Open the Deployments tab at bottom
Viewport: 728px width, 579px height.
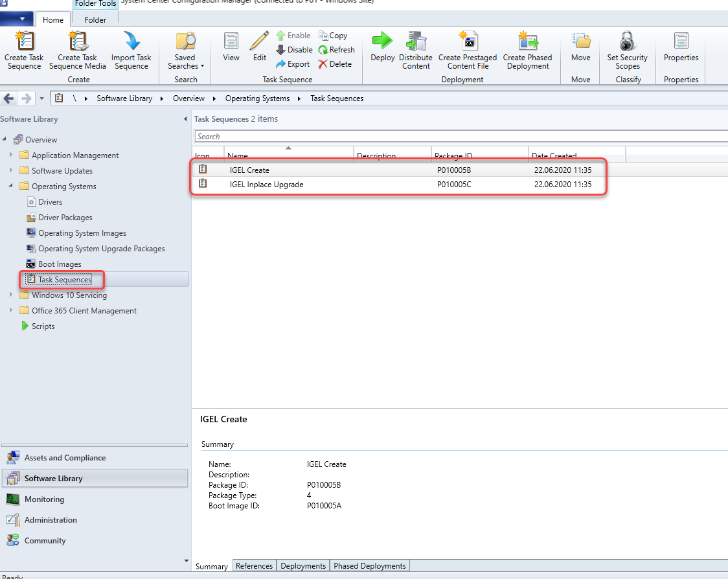[x=302, y=566]
